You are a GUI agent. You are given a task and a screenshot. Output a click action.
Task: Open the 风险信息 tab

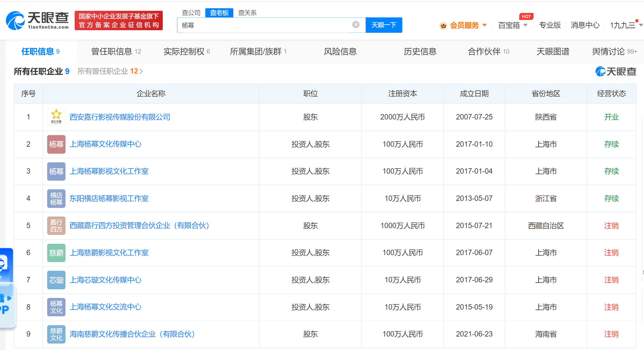[x=340, y=52]
